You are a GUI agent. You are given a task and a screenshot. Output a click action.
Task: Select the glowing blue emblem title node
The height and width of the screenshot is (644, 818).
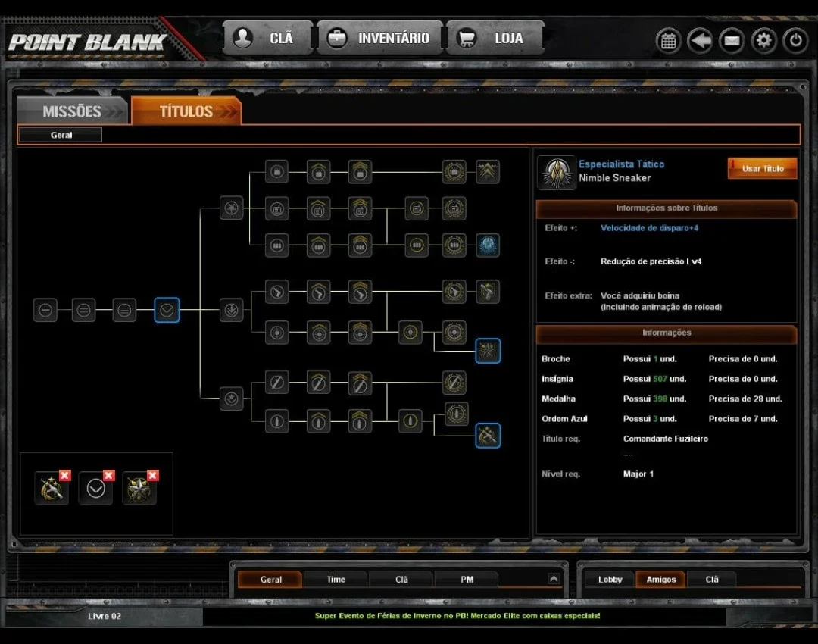pyautogui.click(x=488, y=245)
